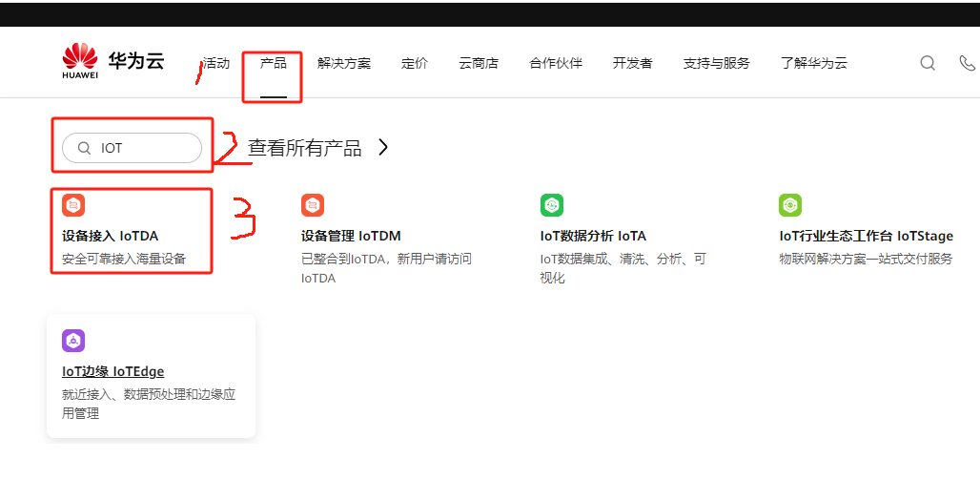Open the 支持与服务 menu
The height and width of the screenshot is (480, 980).
coord(716,63)
